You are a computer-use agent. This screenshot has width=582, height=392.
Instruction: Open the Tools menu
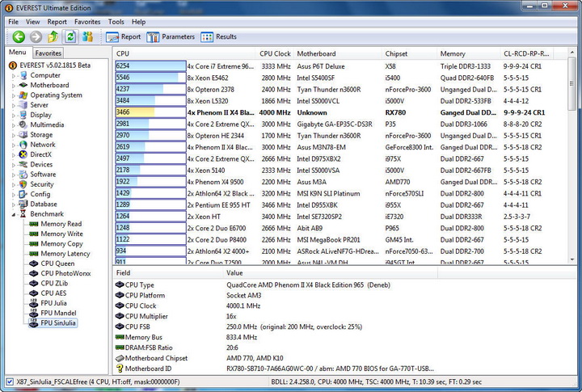coord(116,22)
